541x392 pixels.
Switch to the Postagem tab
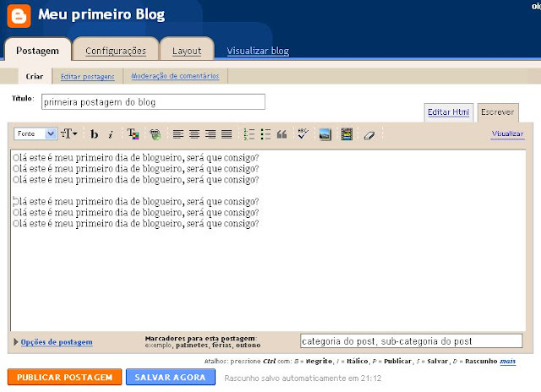tap(37, 51)
